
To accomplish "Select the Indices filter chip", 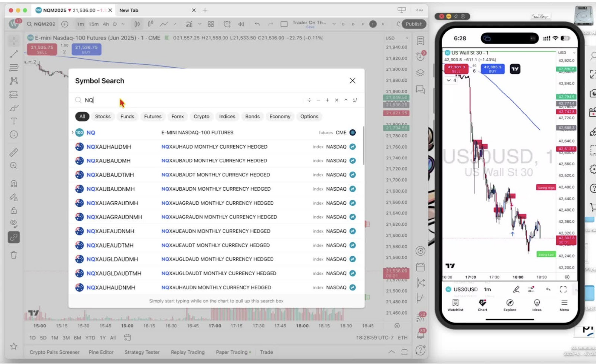I will pos(227,116).
